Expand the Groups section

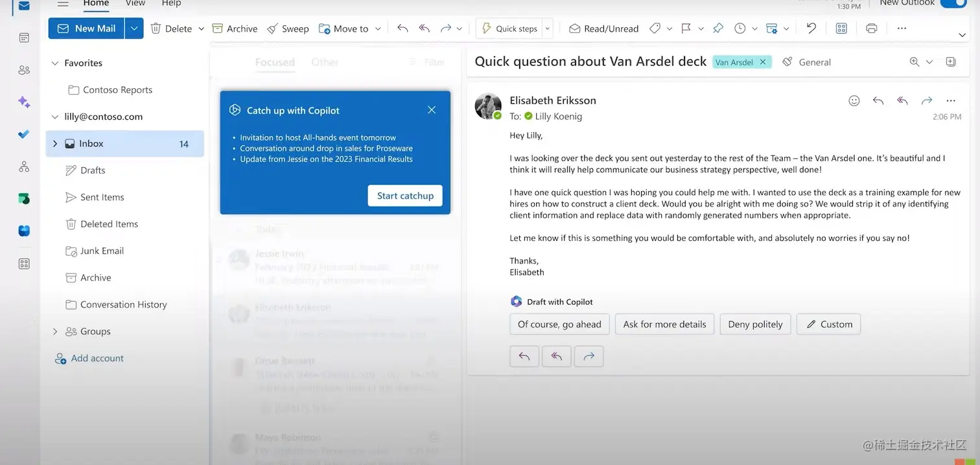[x=55, y=332]
